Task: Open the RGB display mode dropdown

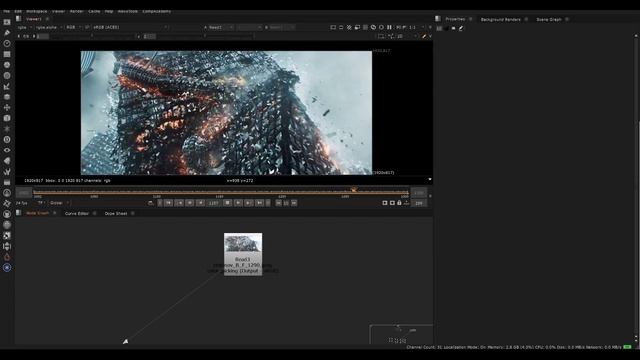Action: [x=73, y=27]
